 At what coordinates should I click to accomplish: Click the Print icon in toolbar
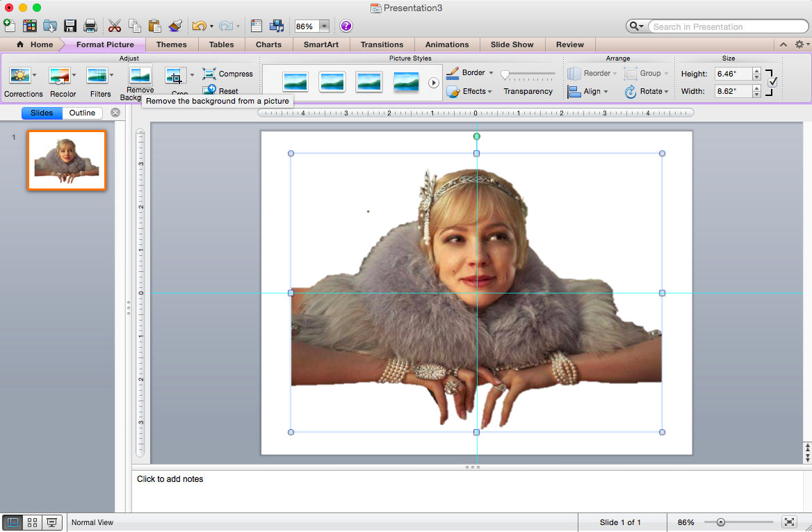tap(90, 26)
